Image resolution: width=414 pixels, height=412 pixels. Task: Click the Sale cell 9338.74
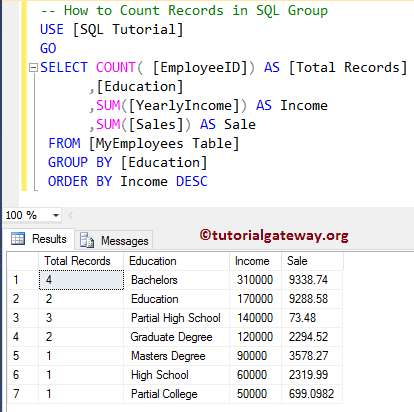312,280
